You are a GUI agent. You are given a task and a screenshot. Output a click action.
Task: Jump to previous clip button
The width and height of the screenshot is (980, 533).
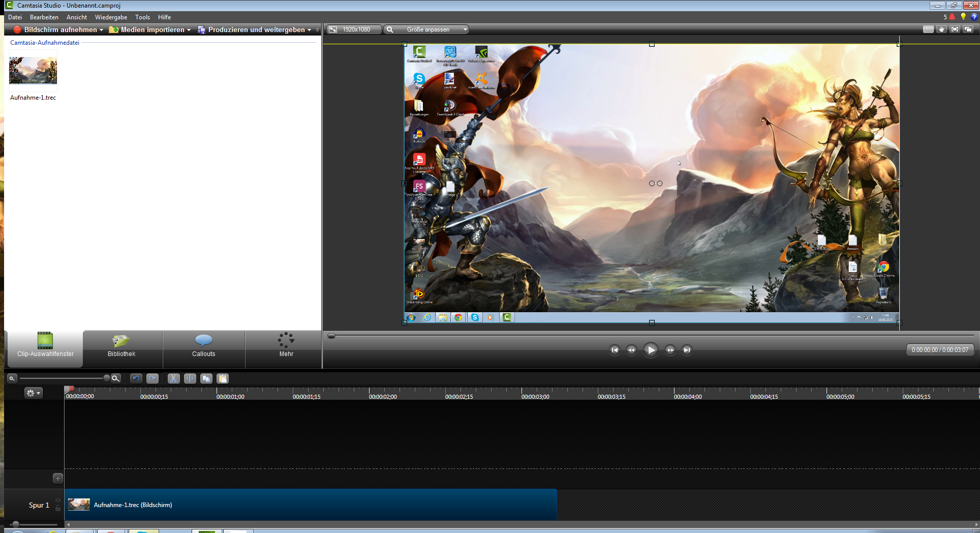pos(615,350)
